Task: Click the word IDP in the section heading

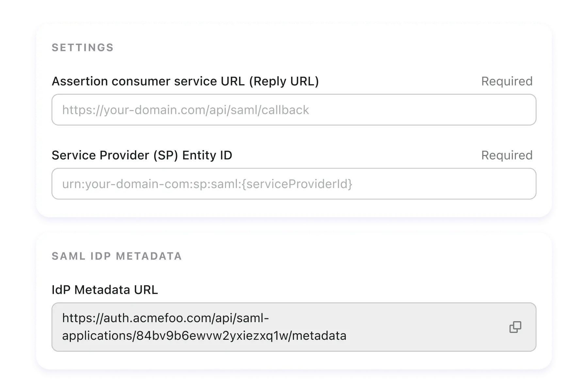Action: pos(101,256)
